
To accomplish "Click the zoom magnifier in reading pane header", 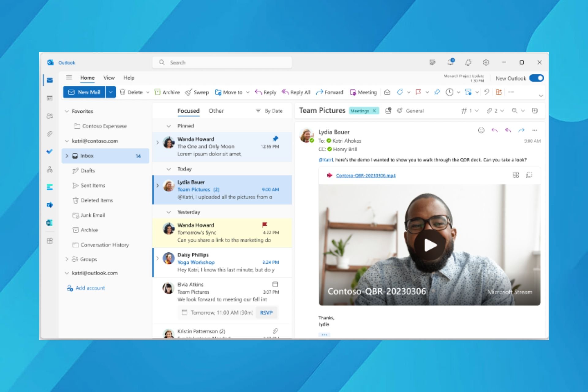I will pos(514,111).
